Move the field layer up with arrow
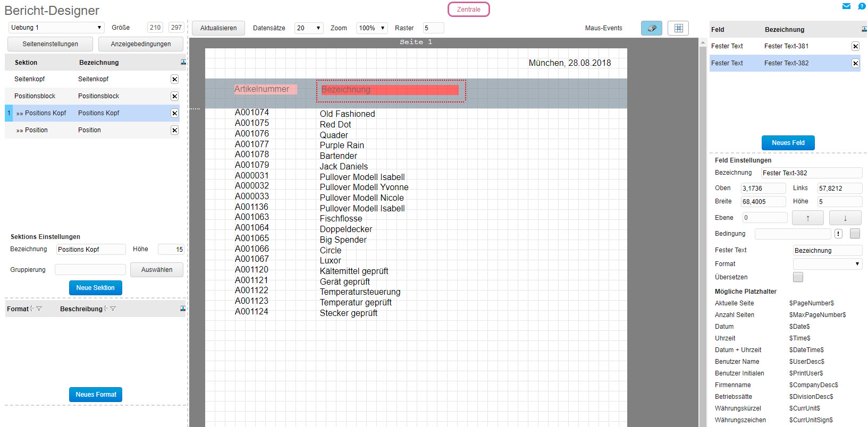868x427 pixels. click(807, 218)
